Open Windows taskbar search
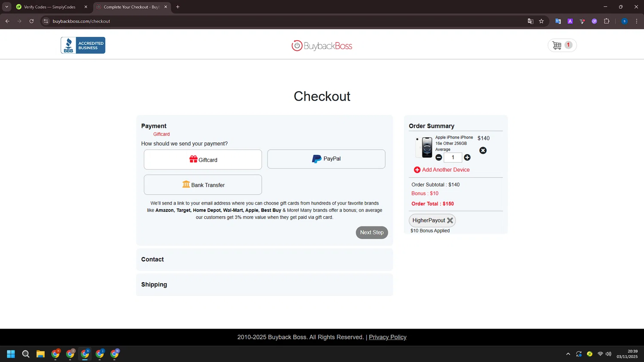Screen dimensions: 644x362 tap(26, 354)
